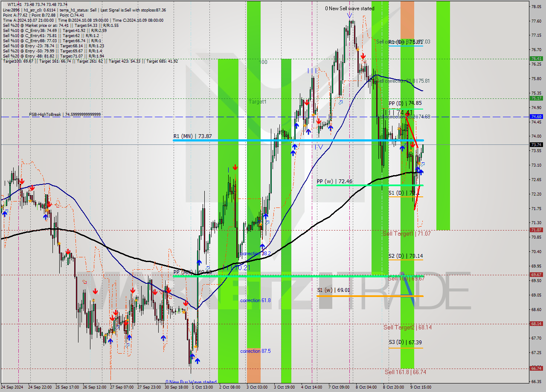
Task: Click the red 71.07 price axis tag
Action: (x=536, y=230)
